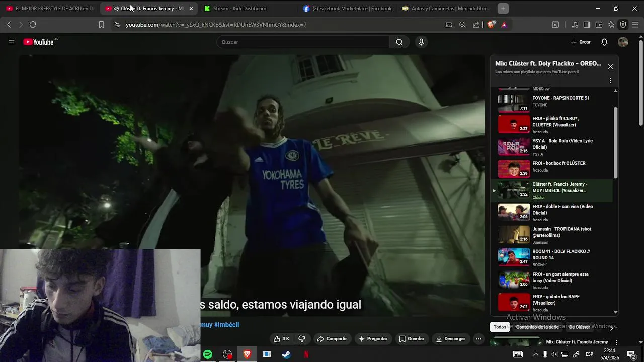Save video with Guardar button
The width and height of the screenshot is (644, 362).
click(412, 339)
